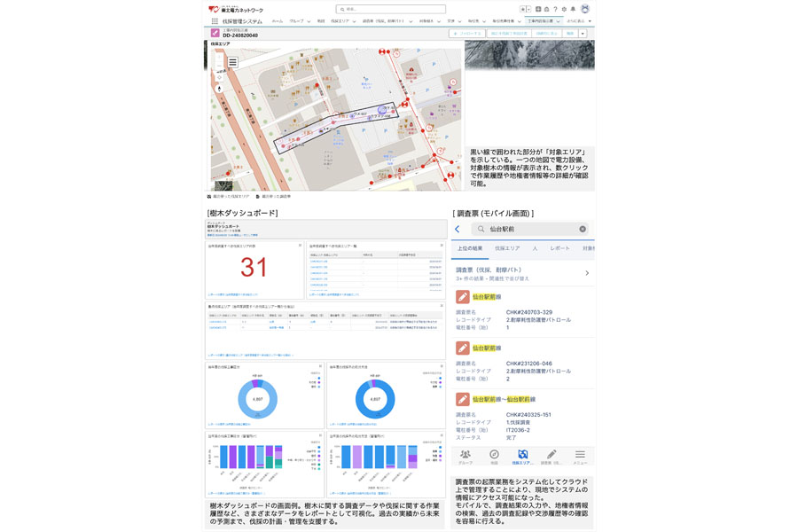Open the record pencil icon for CHK#240703-329
Viewport: 798px width, 532px height.
pos(463,297)
